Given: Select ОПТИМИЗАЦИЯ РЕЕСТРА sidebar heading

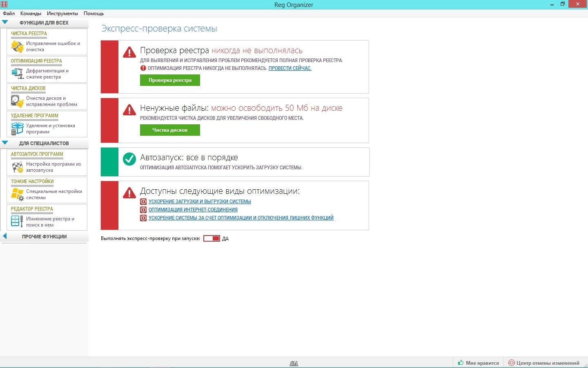Looking at the screenshot, I should click(36, 61).
